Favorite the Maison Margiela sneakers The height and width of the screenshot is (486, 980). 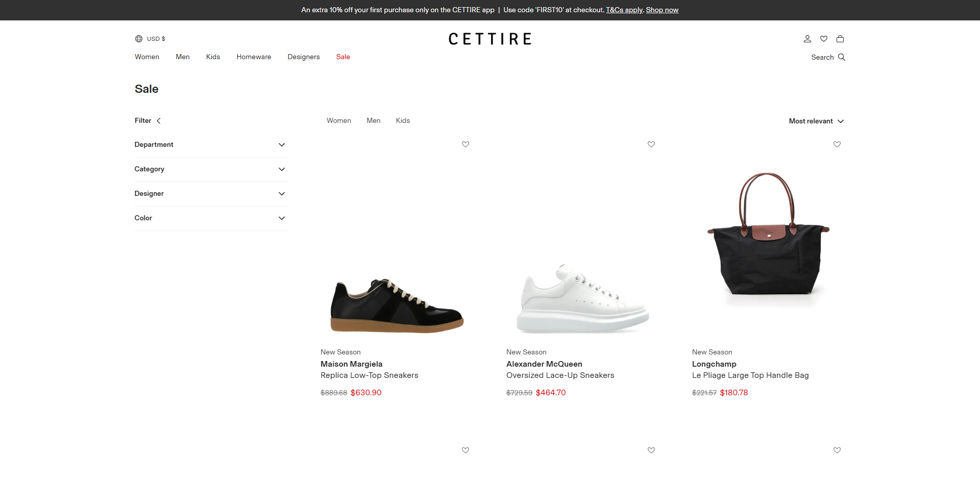[465, 144]
